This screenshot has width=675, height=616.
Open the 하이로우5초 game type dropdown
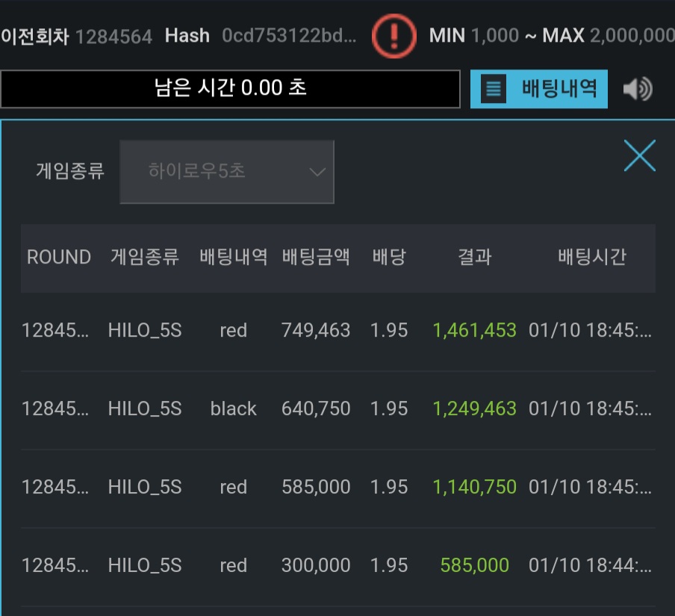(227, 171)
